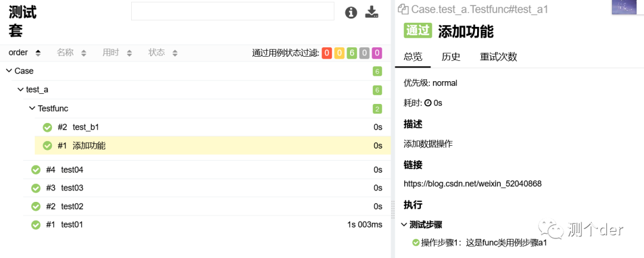Screen dimensions: 644x258
Task: Click the passed check icon on test03 row
Action: (x=36, y=188)
